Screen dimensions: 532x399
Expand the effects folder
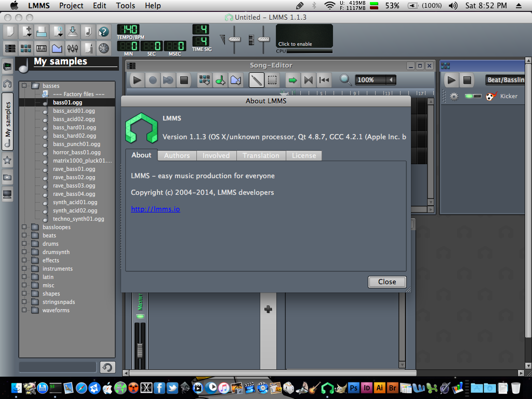pyautogui.click(x=24, y=260)
